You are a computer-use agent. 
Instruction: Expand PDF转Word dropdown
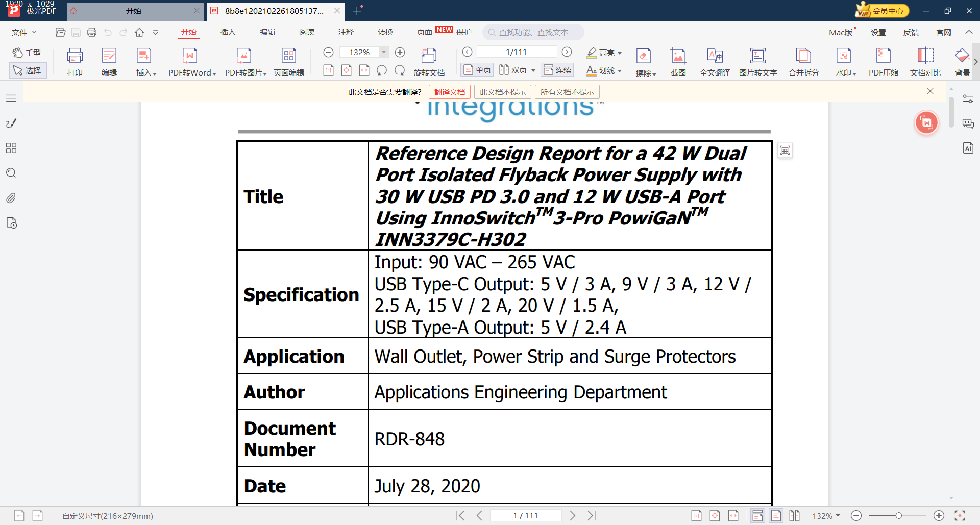(214, 73)
